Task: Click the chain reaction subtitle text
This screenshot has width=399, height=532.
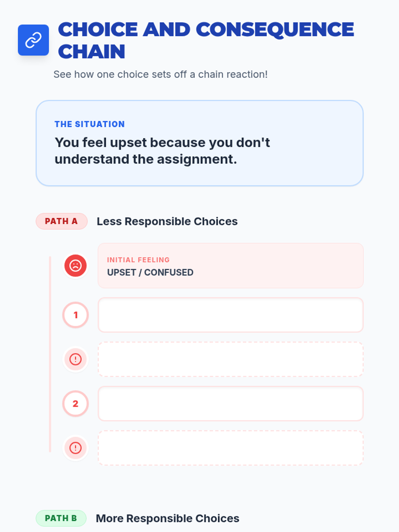Action: click(161, 74)
